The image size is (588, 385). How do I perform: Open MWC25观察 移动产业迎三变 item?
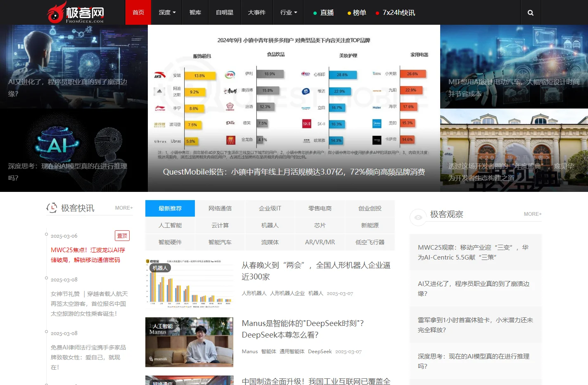(x=473, y=252)
